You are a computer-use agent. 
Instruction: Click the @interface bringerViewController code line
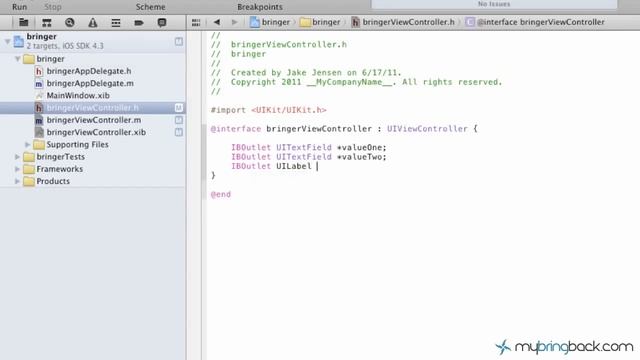[344, 129]
